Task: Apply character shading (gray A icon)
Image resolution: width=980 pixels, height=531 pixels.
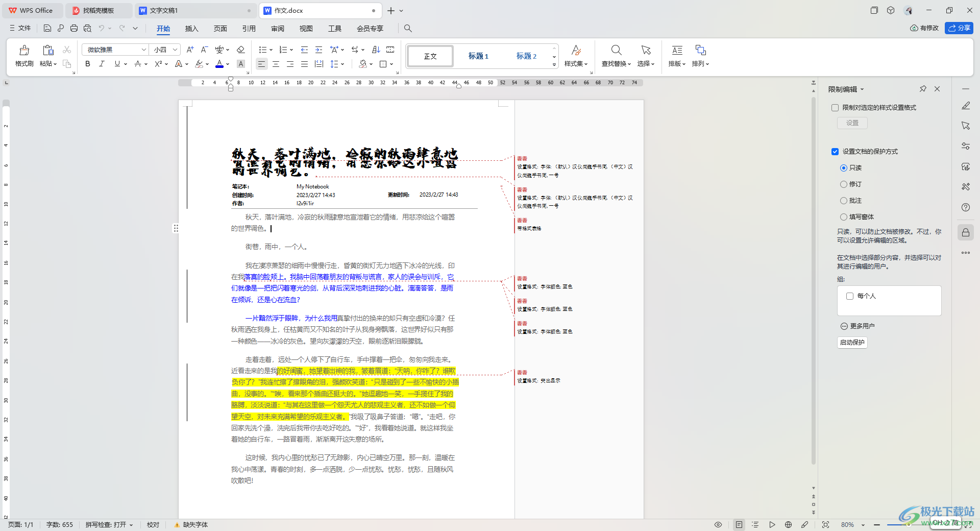Action: point(241,64)
